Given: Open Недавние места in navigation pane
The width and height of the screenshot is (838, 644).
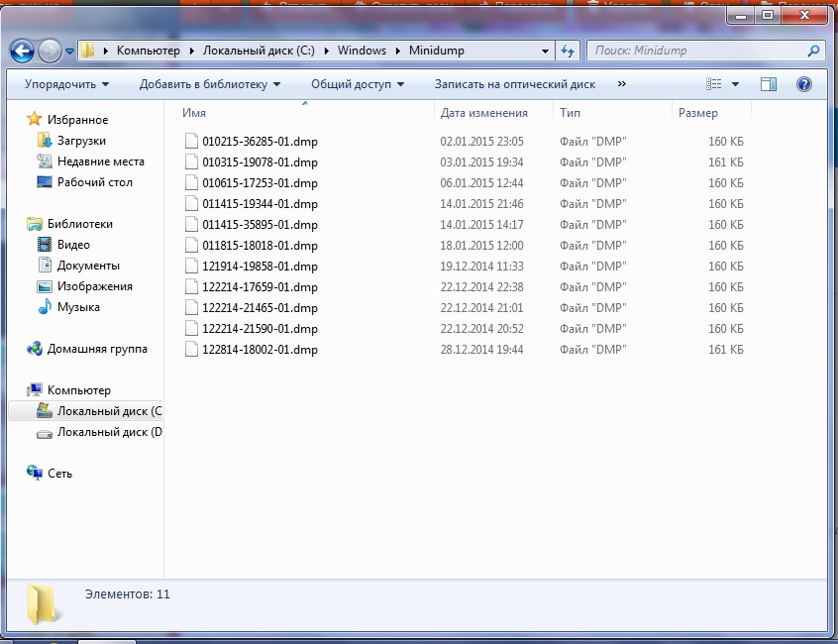Looking at the screenshot, I should click(x=100, y=161).
